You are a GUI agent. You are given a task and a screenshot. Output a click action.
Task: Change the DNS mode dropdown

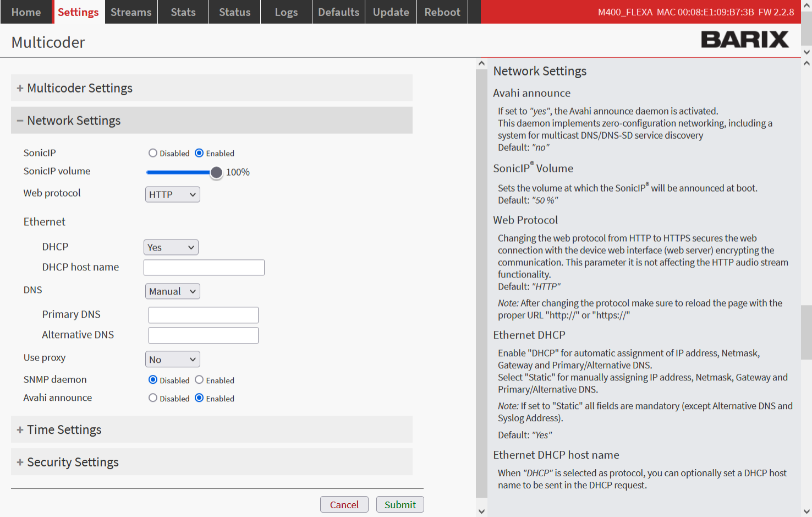tap(172, 291)
